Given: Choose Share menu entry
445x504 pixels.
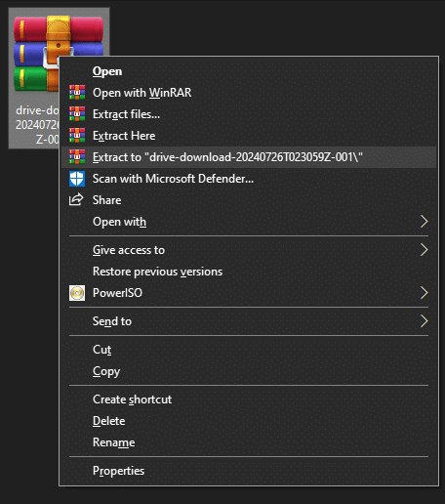Looking at the screenshot, I should [x=249, y=200].
